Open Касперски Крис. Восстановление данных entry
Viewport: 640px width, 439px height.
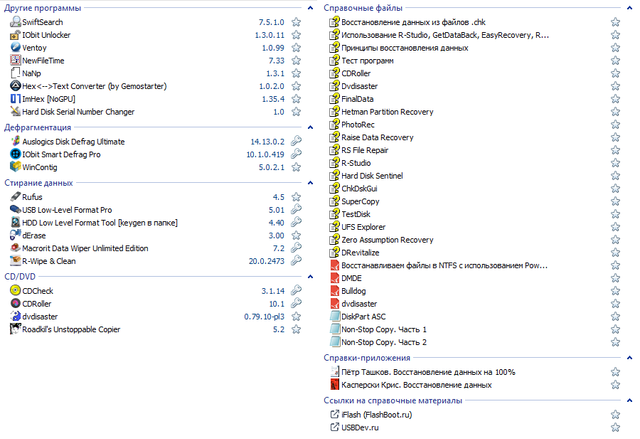[x=416, y=385]
